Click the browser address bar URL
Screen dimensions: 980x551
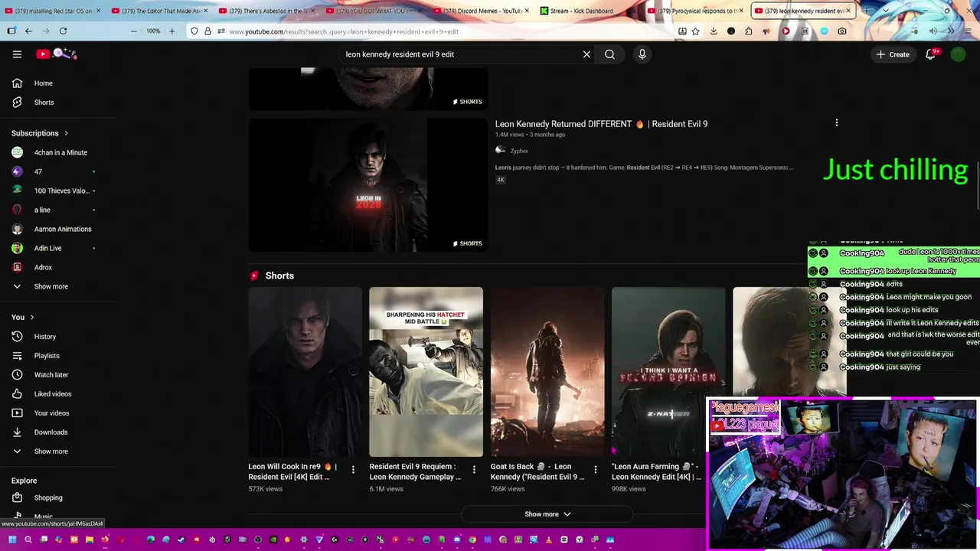point(344,31)
